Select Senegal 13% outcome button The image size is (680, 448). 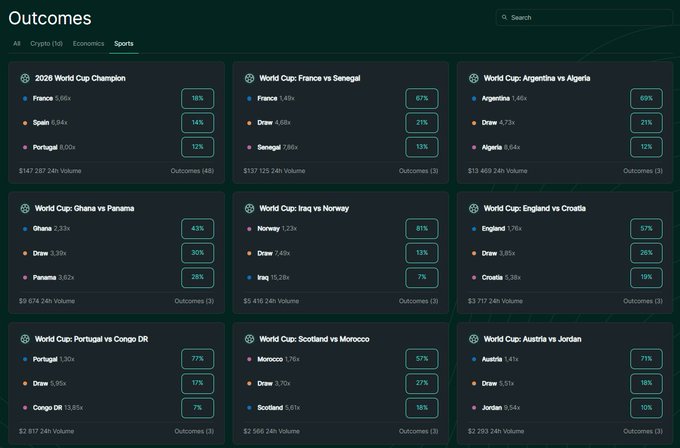[x=422, y=147]
